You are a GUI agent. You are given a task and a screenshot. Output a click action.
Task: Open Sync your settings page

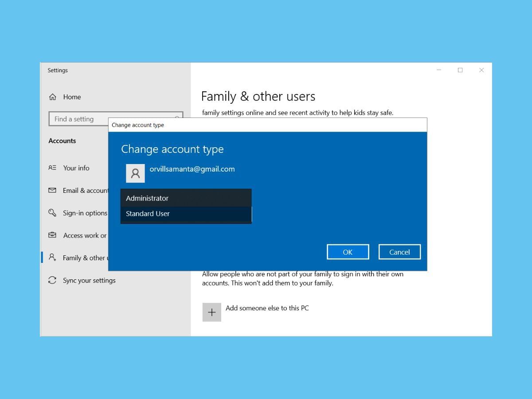[x=89, y=280]
